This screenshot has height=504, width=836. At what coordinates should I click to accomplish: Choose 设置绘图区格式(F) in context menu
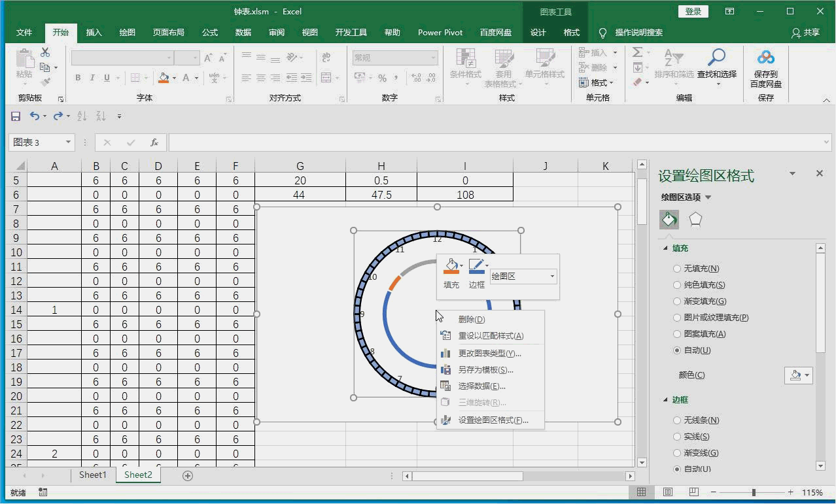coord(491,420)
